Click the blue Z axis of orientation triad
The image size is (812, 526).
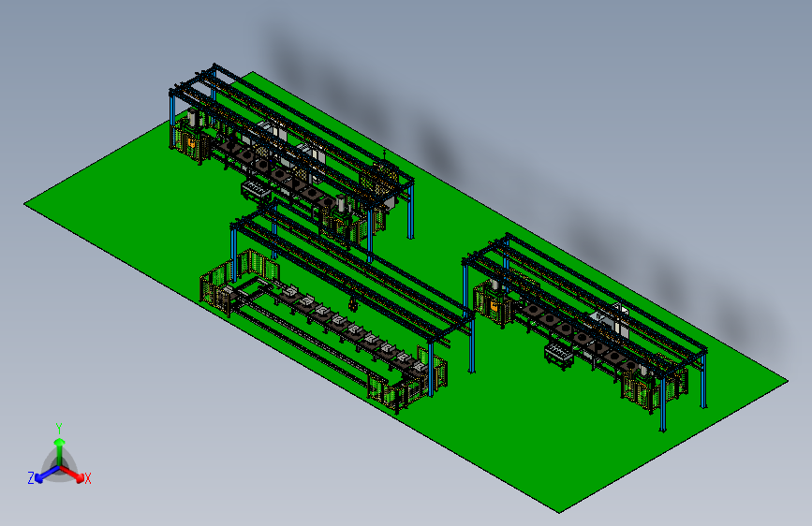[x=46, y=474]
